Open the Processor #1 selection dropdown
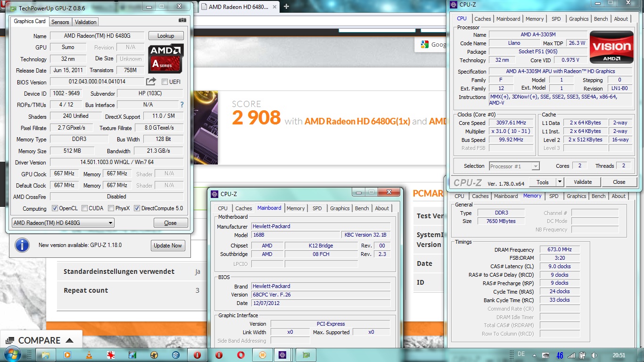Image resolution: width=644 pixels, height=362 pixels. tap(514, 166)
